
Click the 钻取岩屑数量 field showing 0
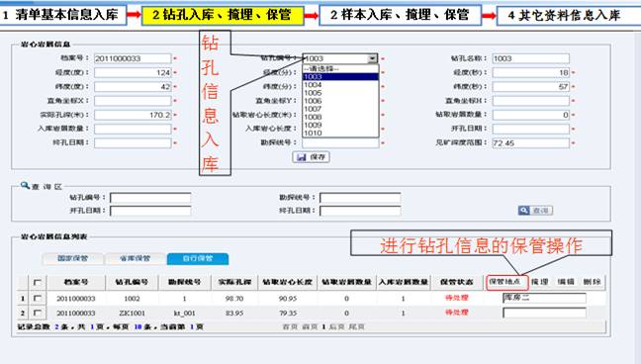pyautogui.click(x=530, y=115)
